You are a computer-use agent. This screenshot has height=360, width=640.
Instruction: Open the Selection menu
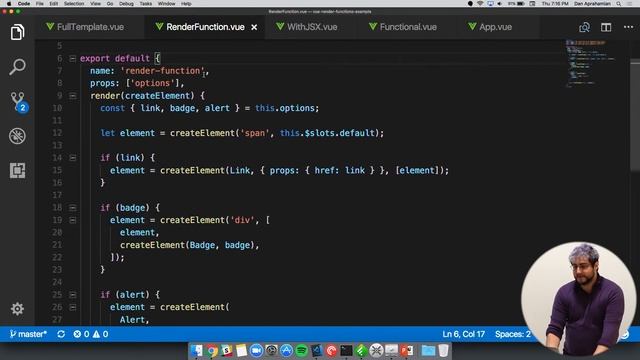[x=74, y=4]
